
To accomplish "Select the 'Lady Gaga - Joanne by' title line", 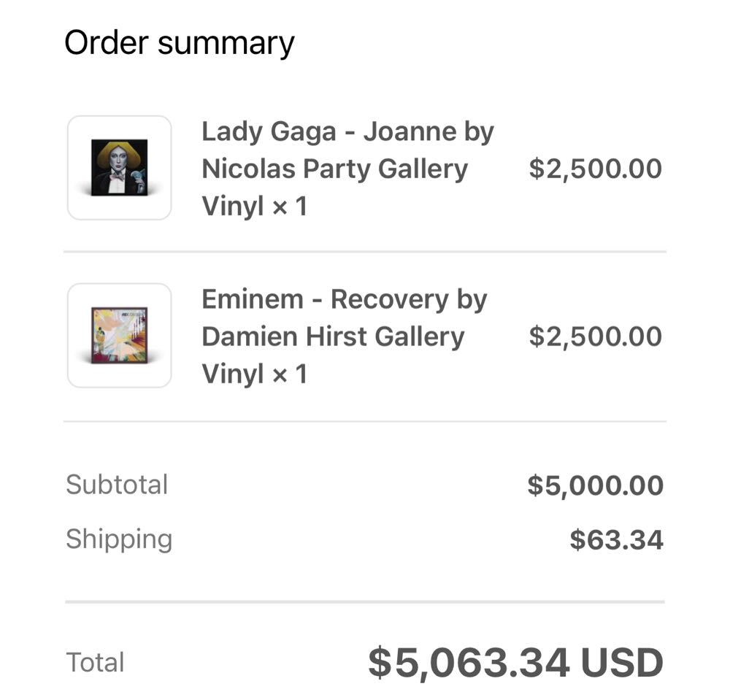I will pos(347,132).
